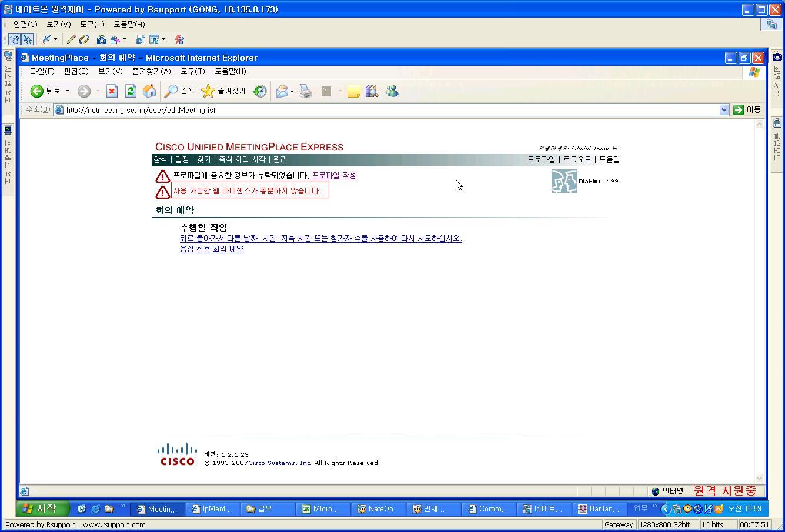Stop page loading with red X icon
785x532 pixels.
click(x=112, y=91)
